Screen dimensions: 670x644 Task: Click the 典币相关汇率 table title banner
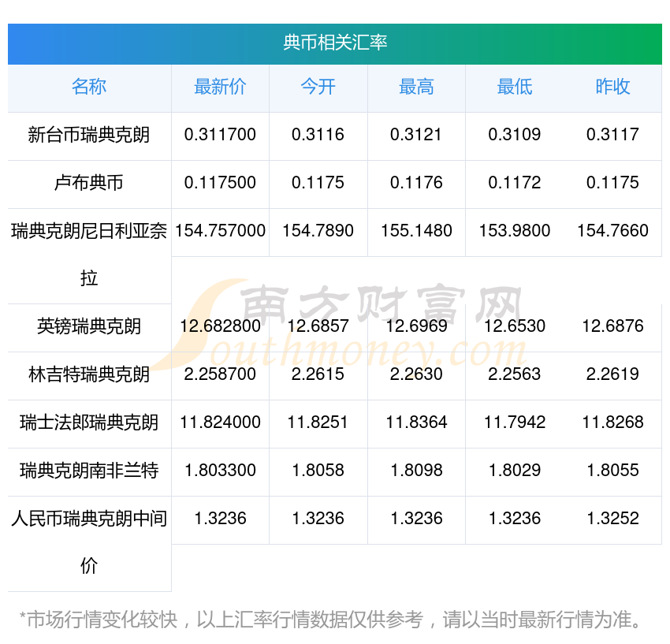[x=335, y=43]
